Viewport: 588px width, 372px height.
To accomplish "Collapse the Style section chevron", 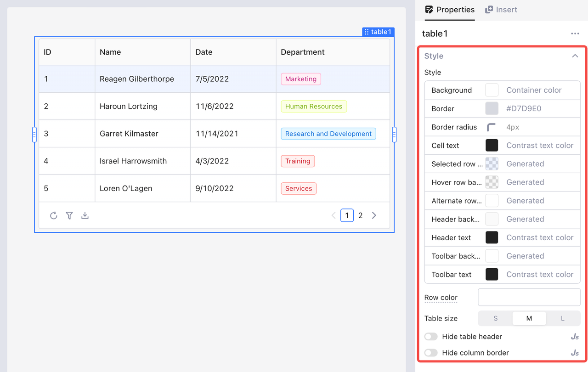I will 575,56.
